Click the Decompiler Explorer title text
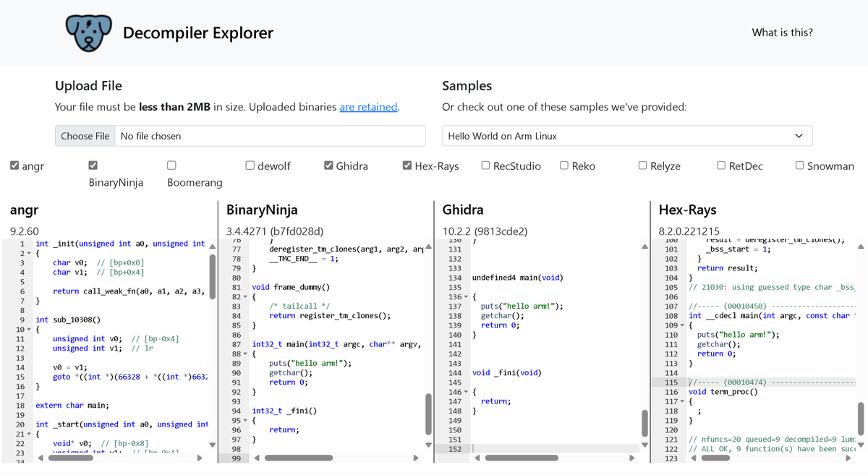 (198, 33)
